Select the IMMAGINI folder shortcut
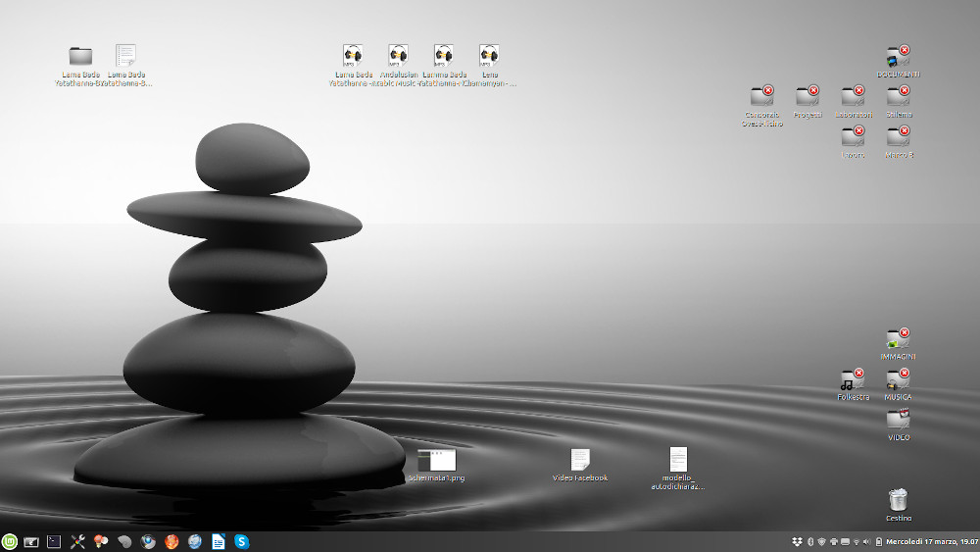This screenshot has width=980, height=552. point(898,339)
